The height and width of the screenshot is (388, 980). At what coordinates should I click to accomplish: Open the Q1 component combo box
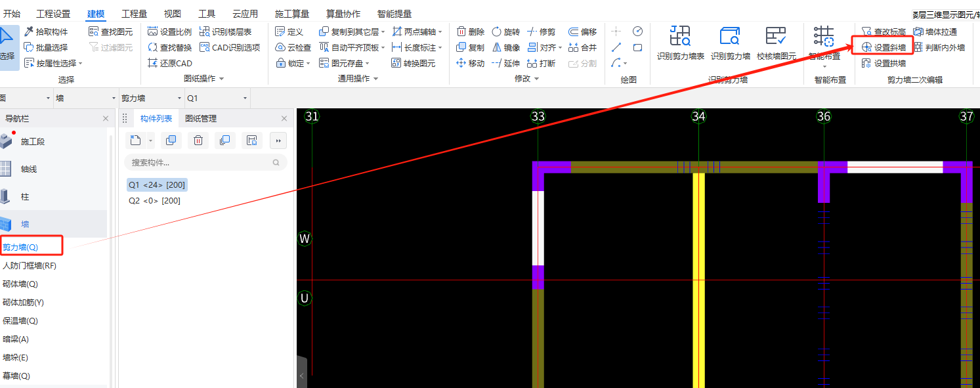[x=217, y=98]
